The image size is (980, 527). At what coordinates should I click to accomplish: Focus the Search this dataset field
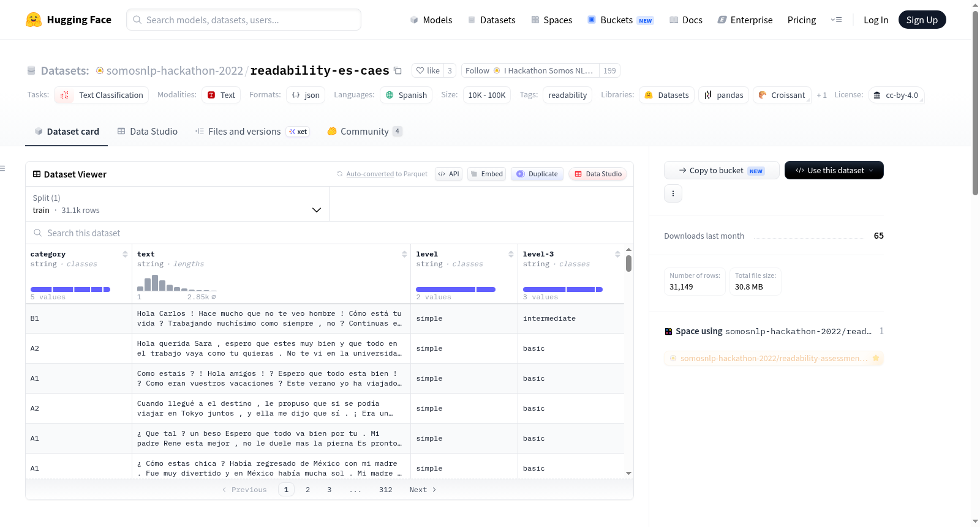click(x=330, y=233)
